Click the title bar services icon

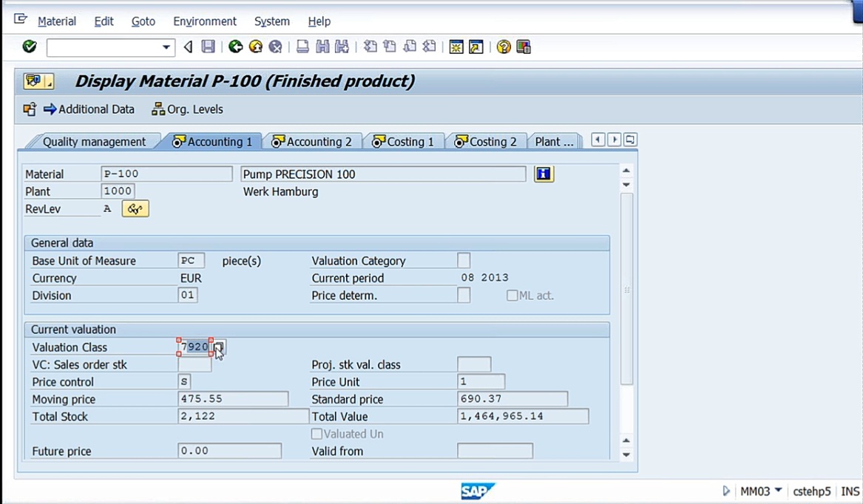(38, 81)
